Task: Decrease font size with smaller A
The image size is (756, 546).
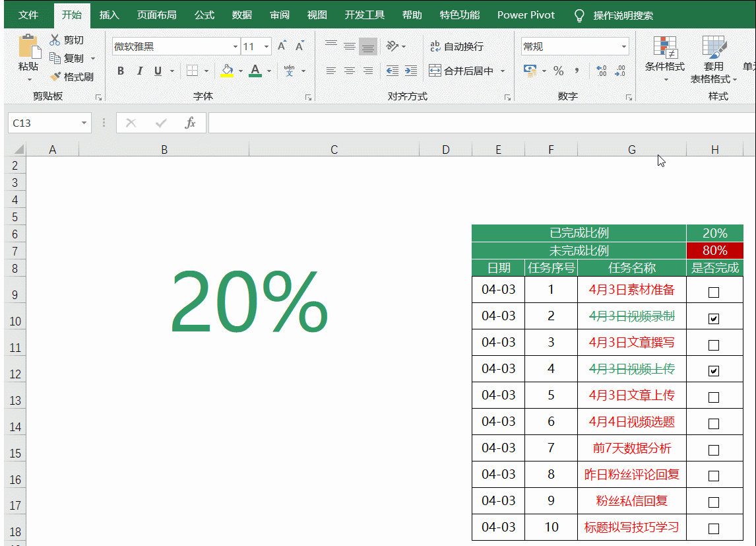Action: point(300,46)
